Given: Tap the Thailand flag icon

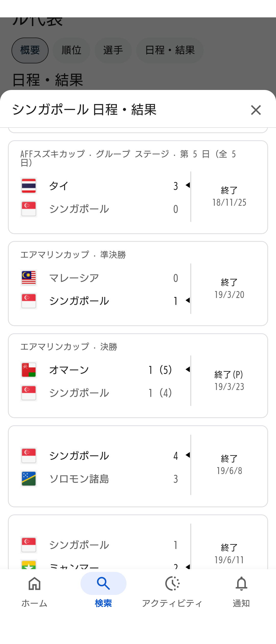Looking at the screenshot, I should 29,186.
